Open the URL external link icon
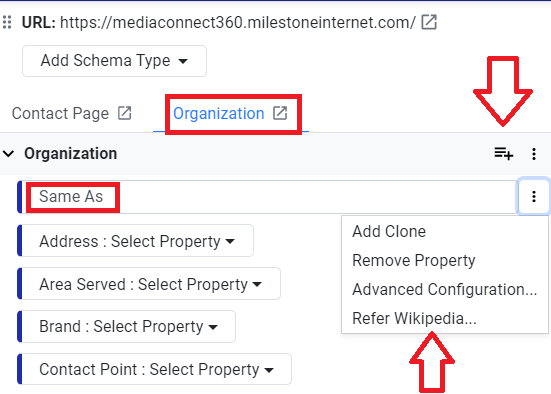This screenshot has height=394, width=551. tap(429, 22)
